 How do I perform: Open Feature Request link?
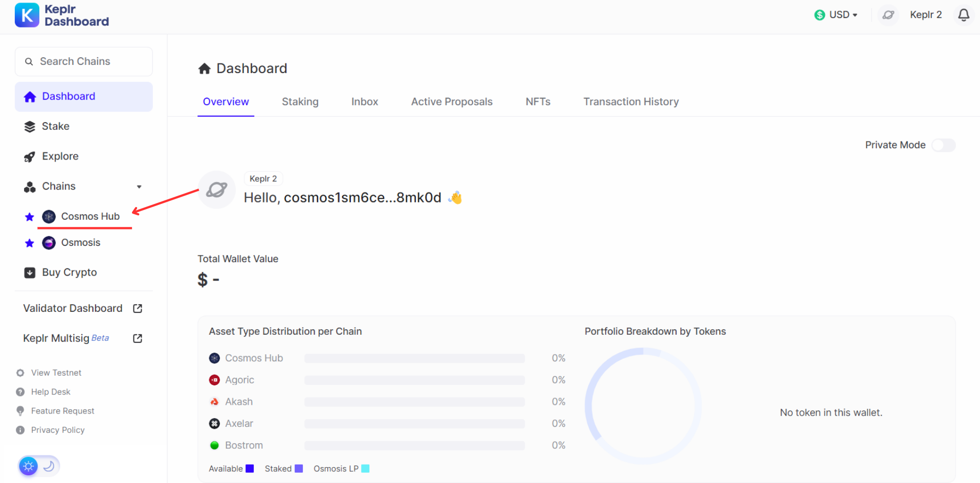[62, 411]
